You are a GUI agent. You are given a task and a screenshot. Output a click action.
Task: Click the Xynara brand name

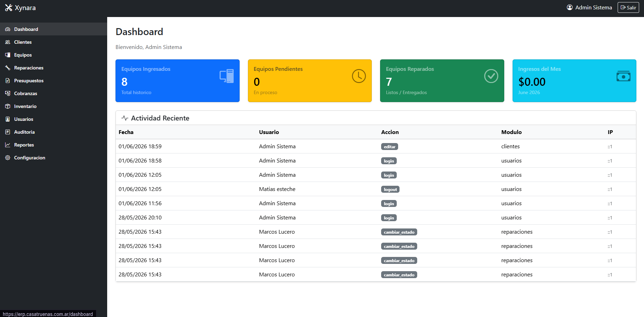coord(25,8)
